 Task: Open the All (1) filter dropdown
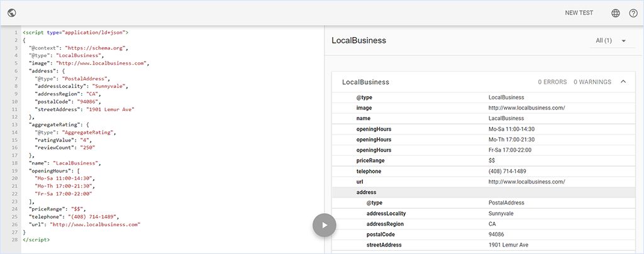[x=611, y=41]
